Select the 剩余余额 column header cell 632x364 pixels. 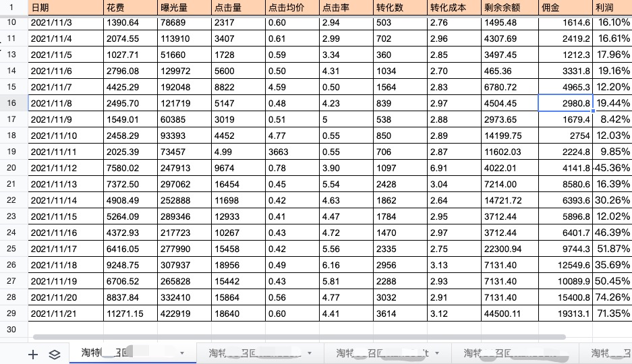(510, 7)
